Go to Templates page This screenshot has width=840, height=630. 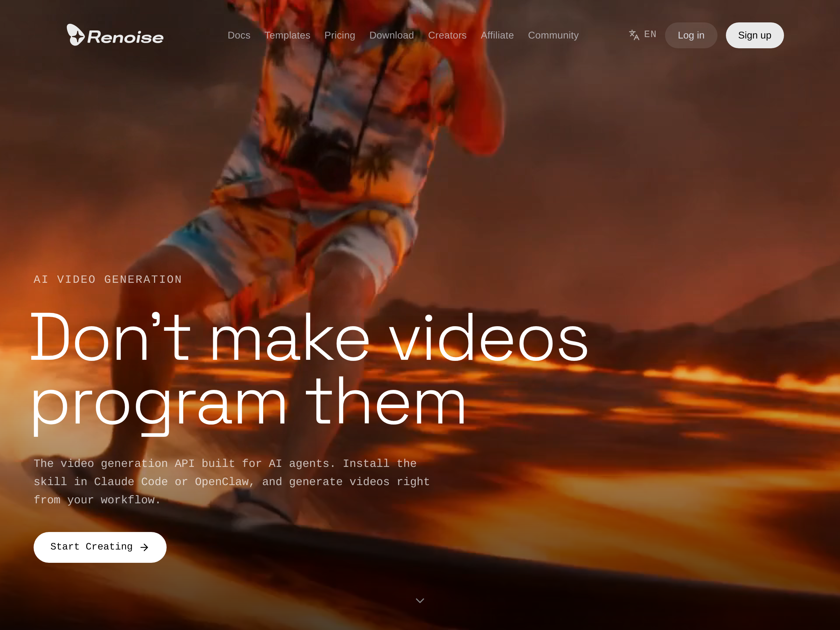(x=287, y=35)
